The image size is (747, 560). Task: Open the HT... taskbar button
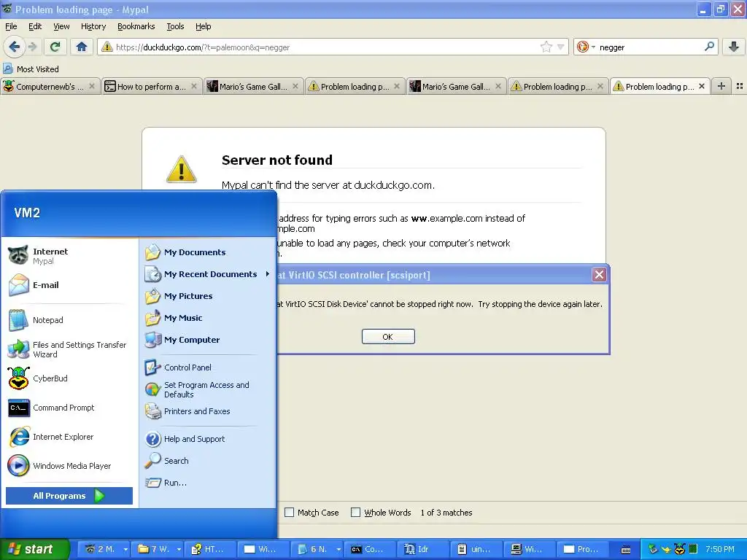pos(209,549)
